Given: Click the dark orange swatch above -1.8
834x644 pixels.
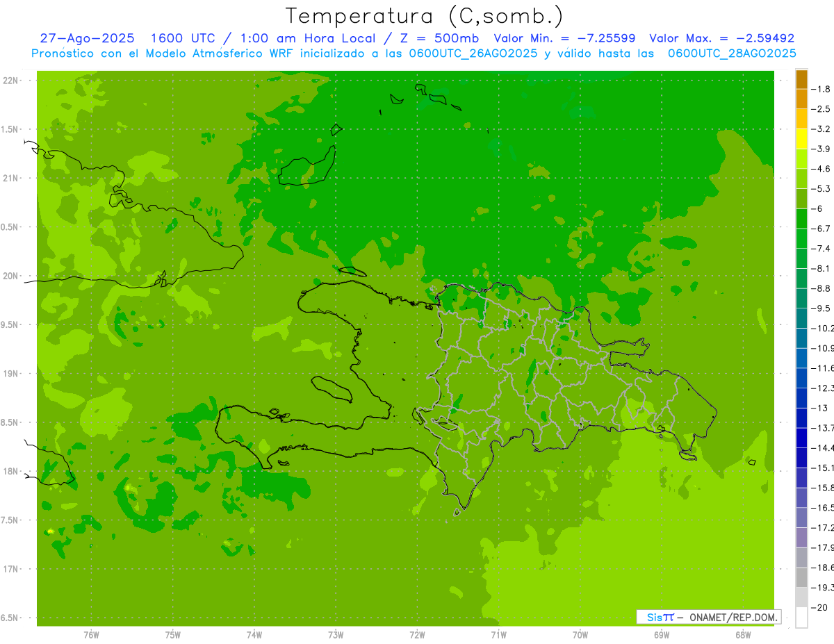Looking at the screenshot, I should [x=801, y=79].
